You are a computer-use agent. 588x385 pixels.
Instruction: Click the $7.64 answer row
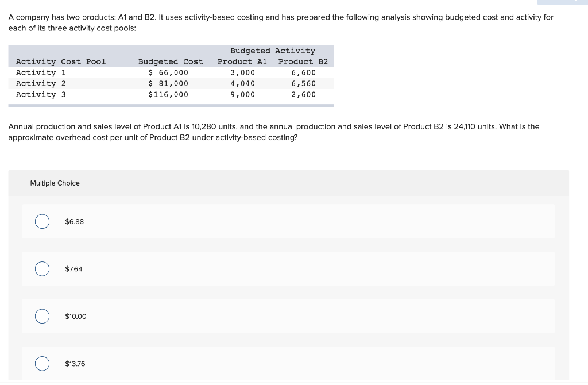287,268
